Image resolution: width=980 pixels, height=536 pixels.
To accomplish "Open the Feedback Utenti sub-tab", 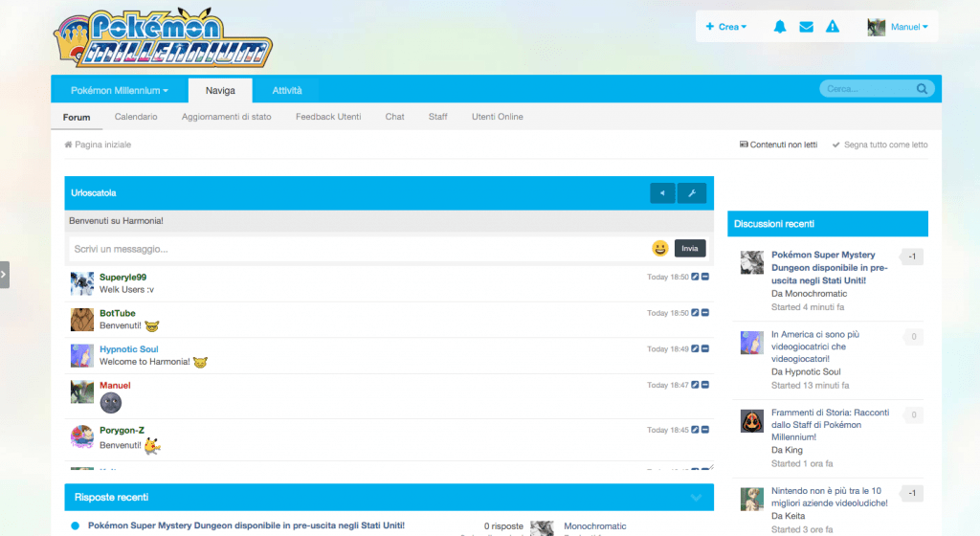I will tap(328, 117).
